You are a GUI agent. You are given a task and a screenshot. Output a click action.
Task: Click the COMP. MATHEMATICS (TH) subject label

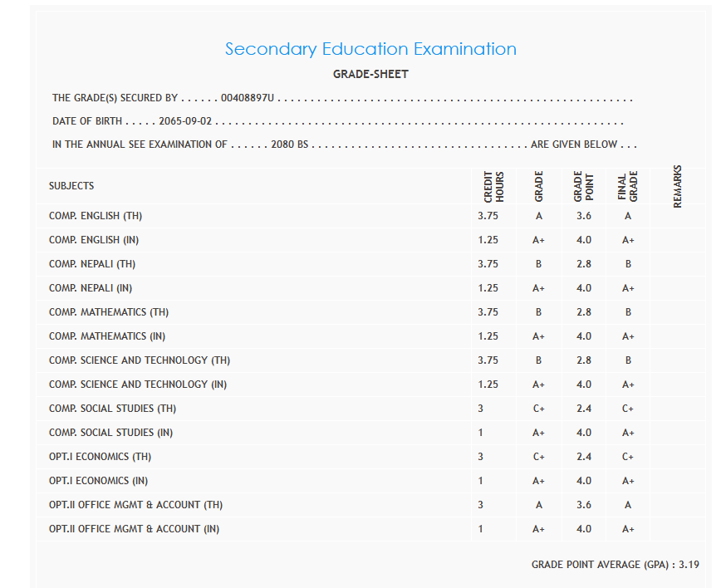[x=109, y=312]
